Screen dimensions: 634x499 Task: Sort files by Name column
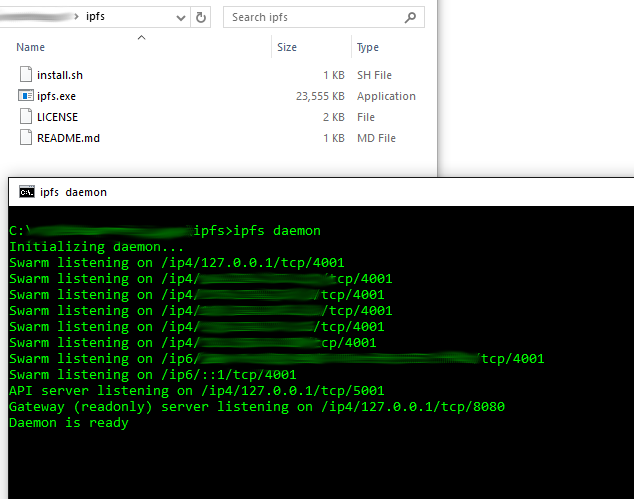click(30, 47)
